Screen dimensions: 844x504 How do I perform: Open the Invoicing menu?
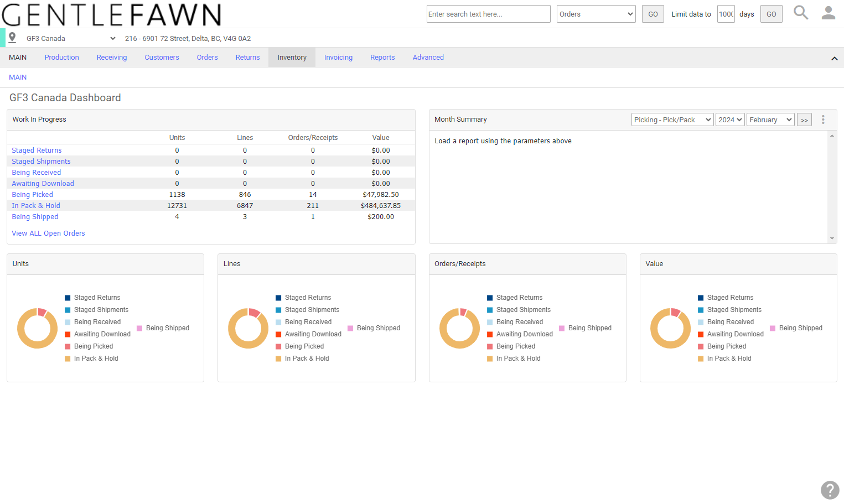338,58
